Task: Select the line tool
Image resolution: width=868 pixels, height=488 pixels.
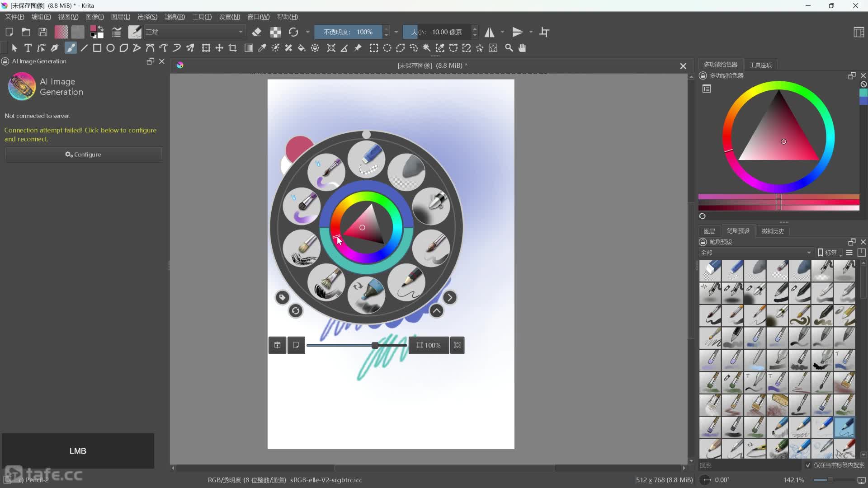Action: [x=84, y=48]
